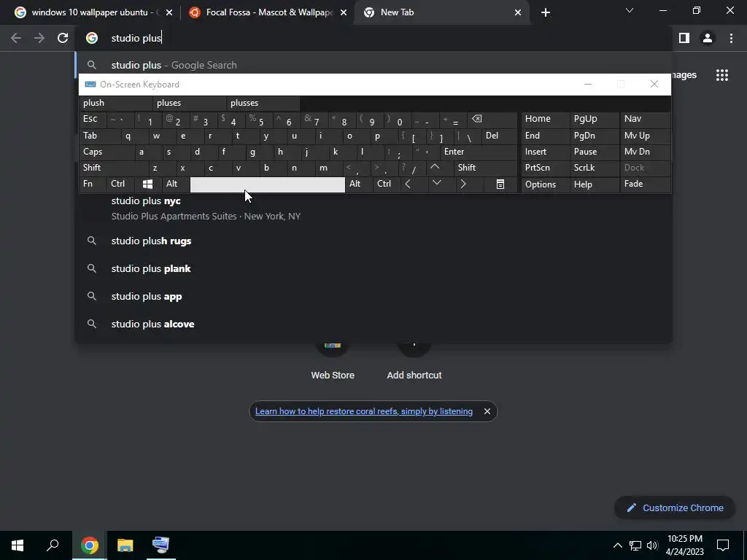Open File Explorer from the taskbar
747x560 pixels.
tap(125, 545)
